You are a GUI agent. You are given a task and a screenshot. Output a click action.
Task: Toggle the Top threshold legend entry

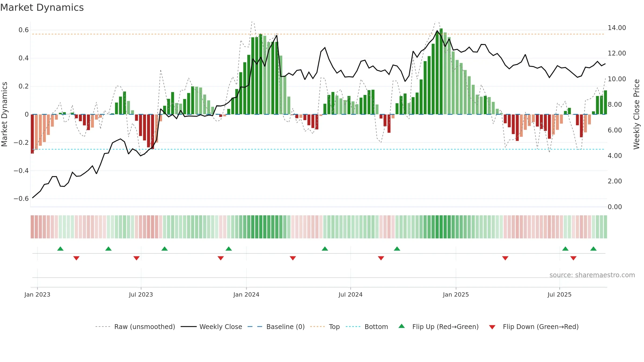[x=325, y=327]
